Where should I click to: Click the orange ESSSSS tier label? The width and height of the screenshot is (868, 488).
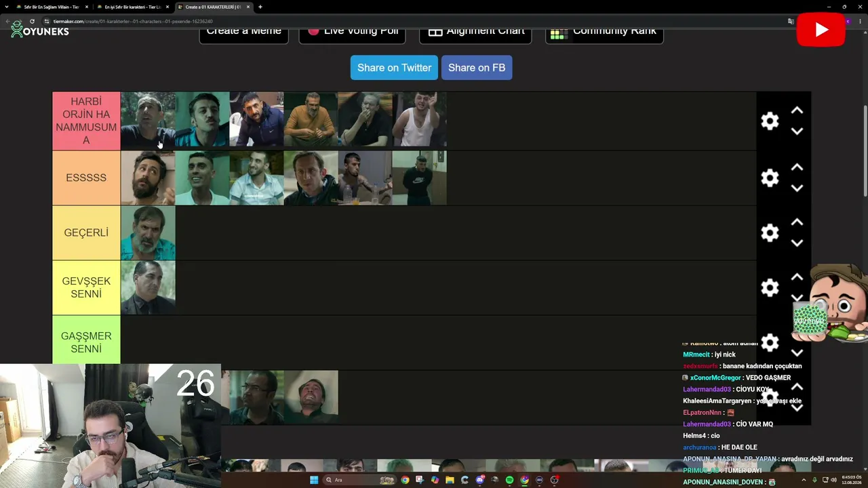point(86,178)
